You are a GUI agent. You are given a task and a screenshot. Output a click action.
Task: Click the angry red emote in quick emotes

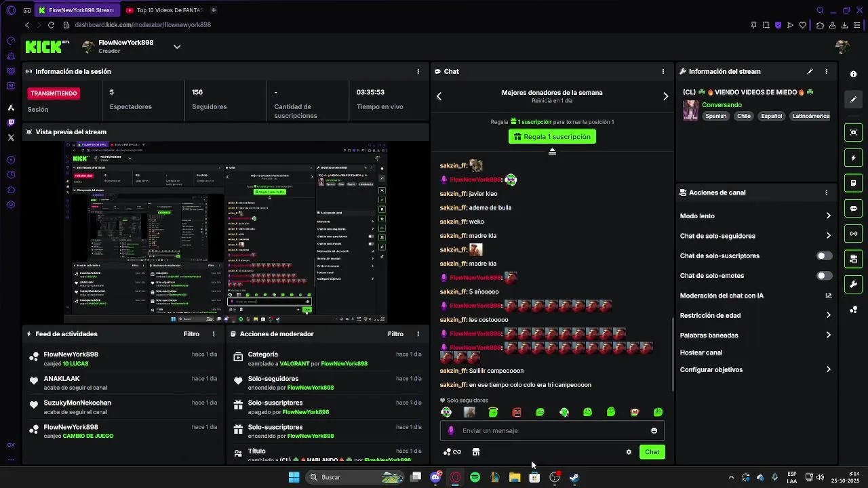pyautogui.click(x=517, y=412)
